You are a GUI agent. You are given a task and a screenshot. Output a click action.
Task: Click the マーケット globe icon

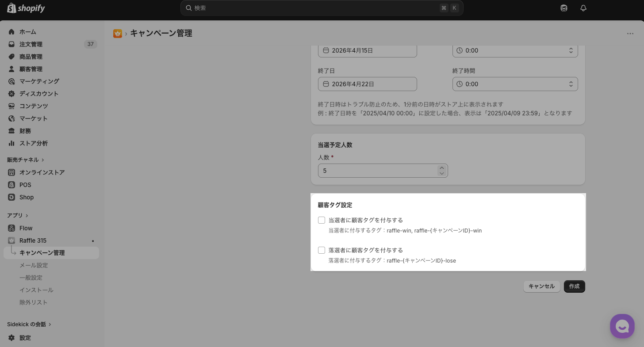(x=12, y=118)
